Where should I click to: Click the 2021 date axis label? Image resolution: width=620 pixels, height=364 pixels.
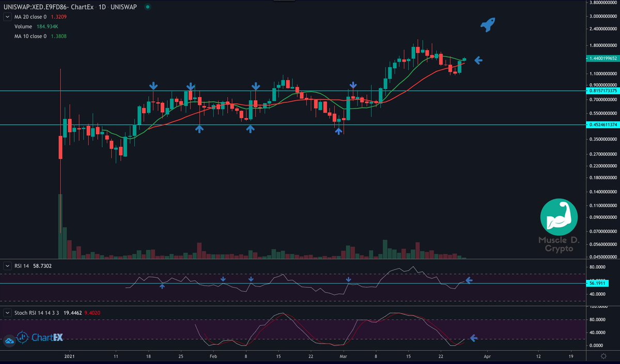(x=68, y=356)
